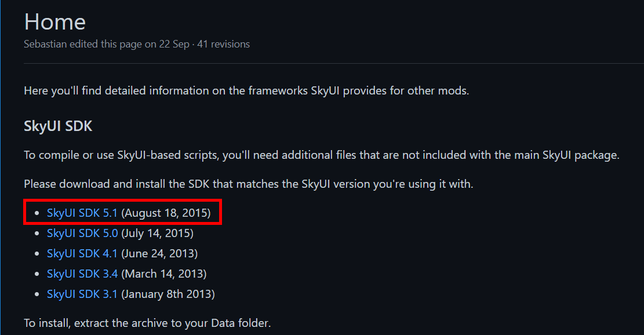
Task: Click the August 18, 2015 date text
Action: (x=166, y=213)
